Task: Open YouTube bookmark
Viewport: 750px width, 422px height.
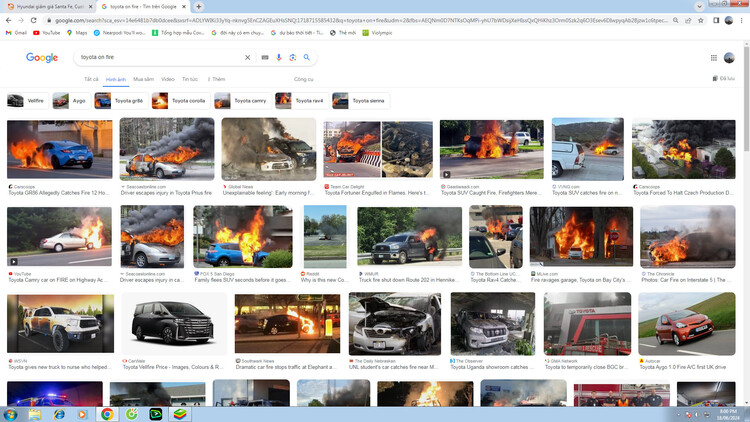Action: [47, 33]
